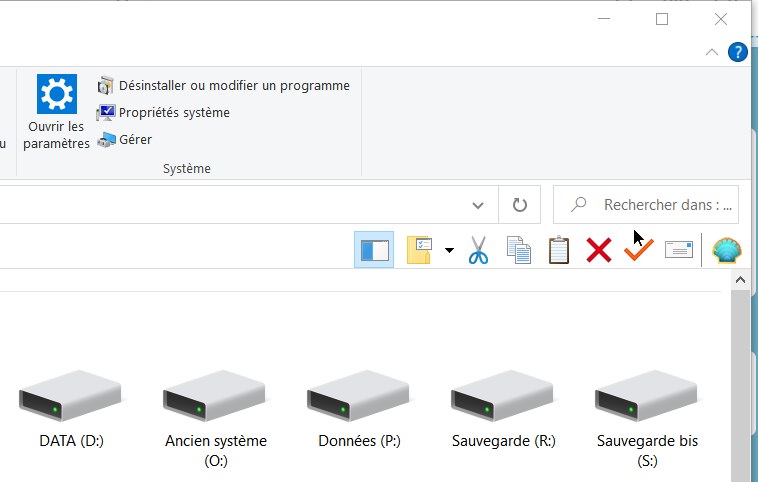Delete with the red X icon
The height and width of the screenshot is (482, 758).
tap(598, 250)
